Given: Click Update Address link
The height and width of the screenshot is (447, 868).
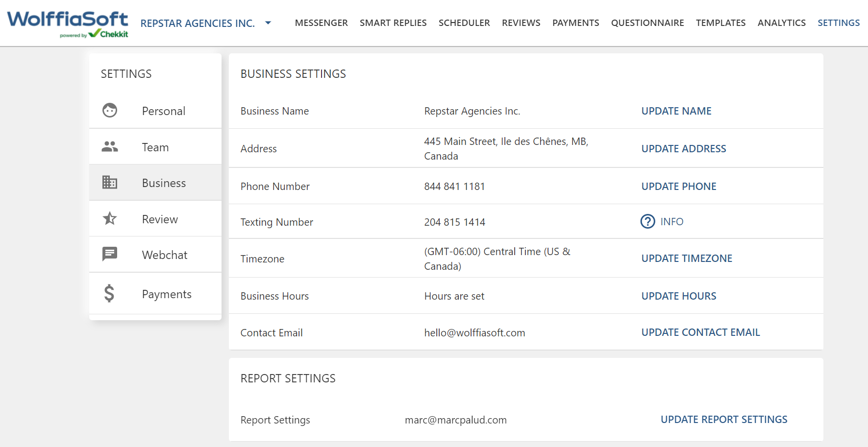Looking at the screenshot, I should tap(684, 149).
